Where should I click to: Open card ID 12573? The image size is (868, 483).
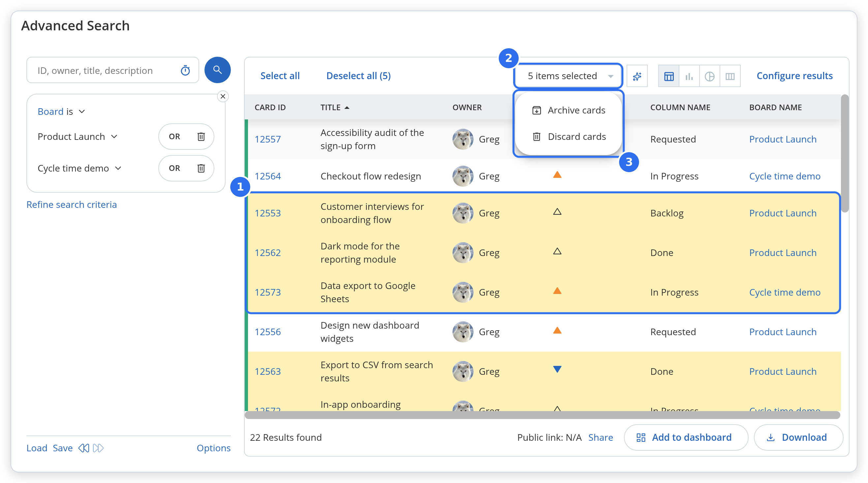click(x=267, y=292)
